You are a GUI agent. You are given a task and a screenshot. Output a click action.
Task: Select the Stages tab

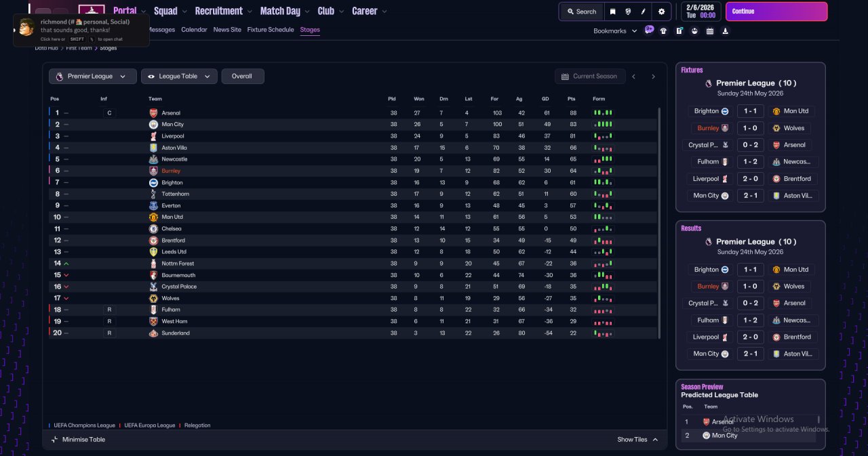(310, 30)
